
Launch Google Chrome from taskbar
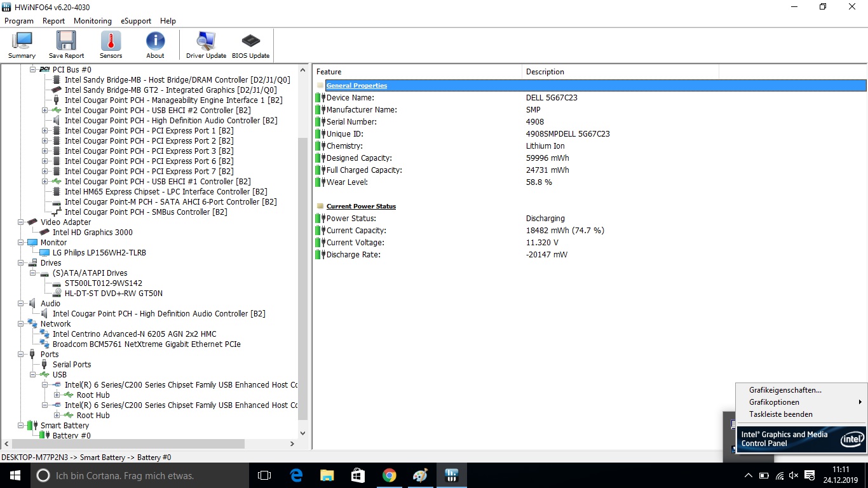tap(390, 475)
